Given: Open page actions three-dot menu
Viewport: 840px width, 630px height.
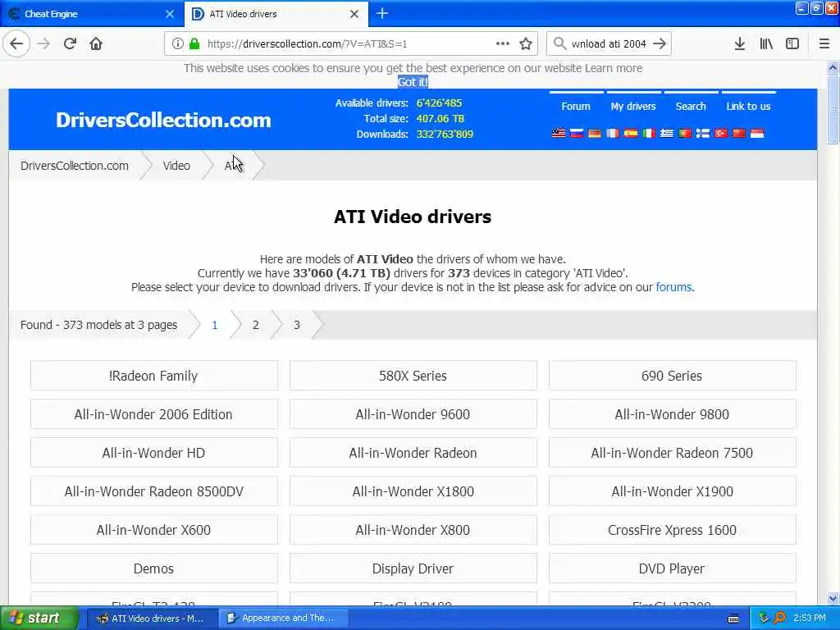Looking at the screenshot, I should pos(503,43).
